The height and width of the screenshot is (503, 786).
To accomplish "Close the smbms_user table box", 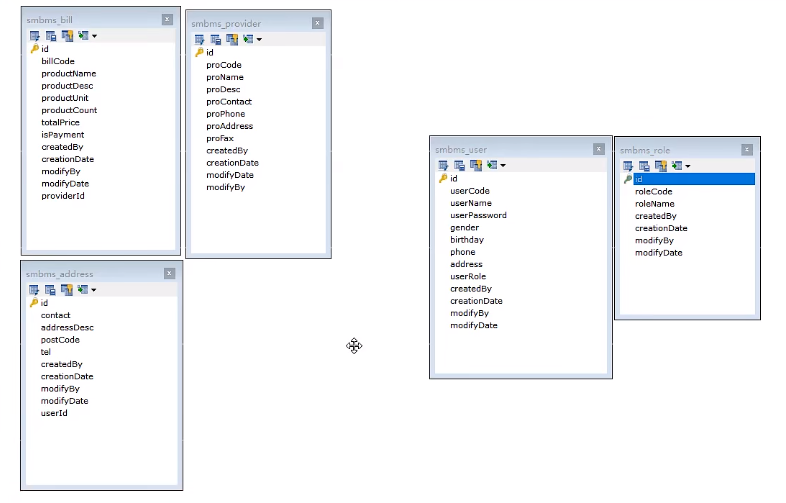I will (x=599, y=149).
